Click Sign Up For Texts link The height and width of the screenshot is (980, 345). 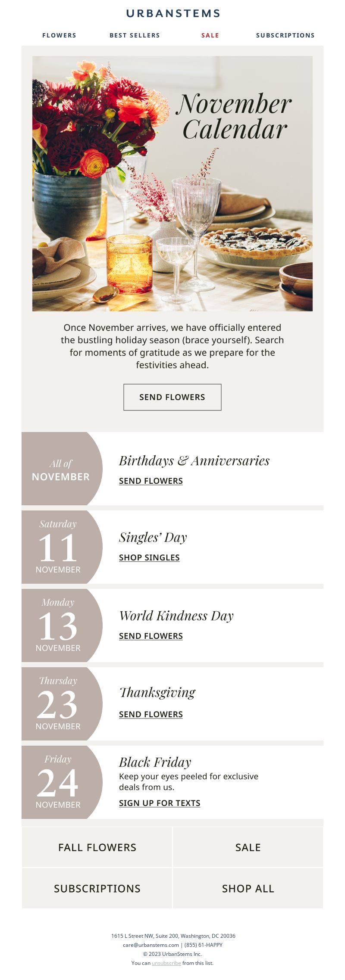(x=160, y=803)
